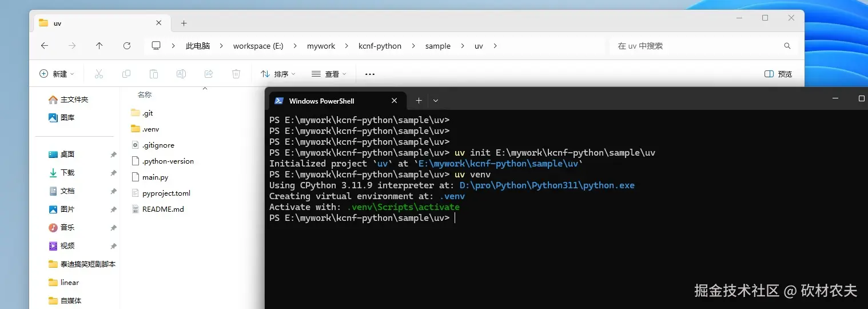Expand chevron after workspace (E:) in breadcrumb

click(x=294, y=46)
